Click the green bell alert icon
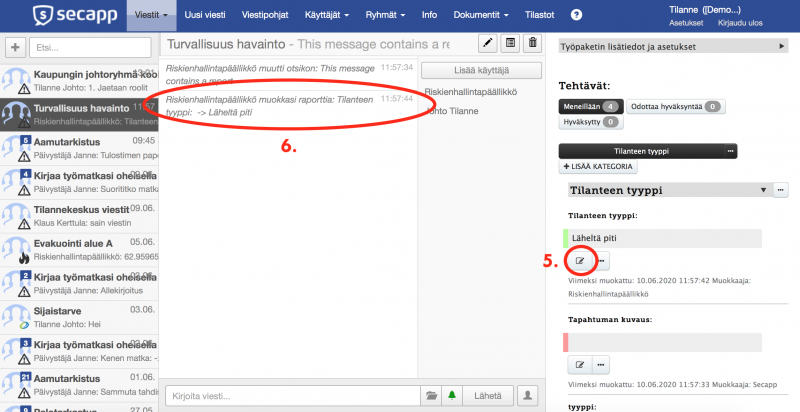This screenshot has width=800, height=412. pyautogui.click(x=452, y=395)
